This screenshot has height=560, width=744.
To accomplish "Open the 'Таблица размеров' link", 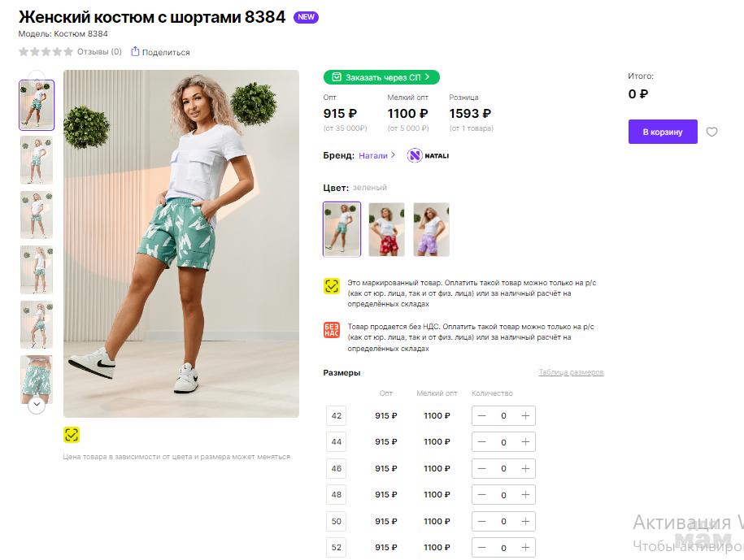I will click(571, 372).
